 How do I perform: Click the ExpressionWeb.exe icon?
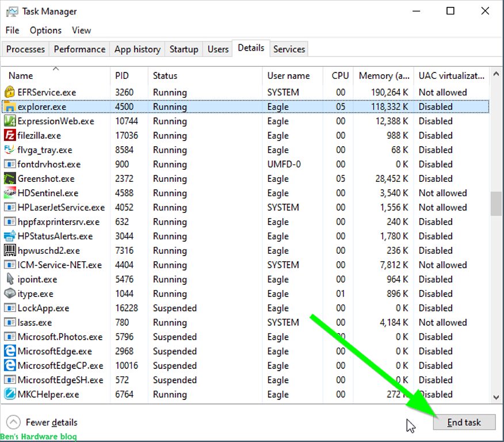click(x=10, y=121)
